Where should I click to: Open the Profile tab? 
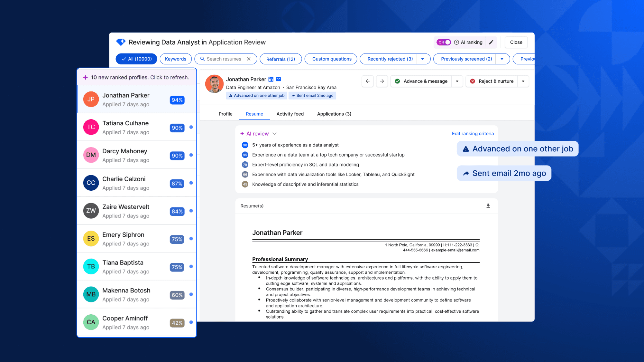click(225, 114)
